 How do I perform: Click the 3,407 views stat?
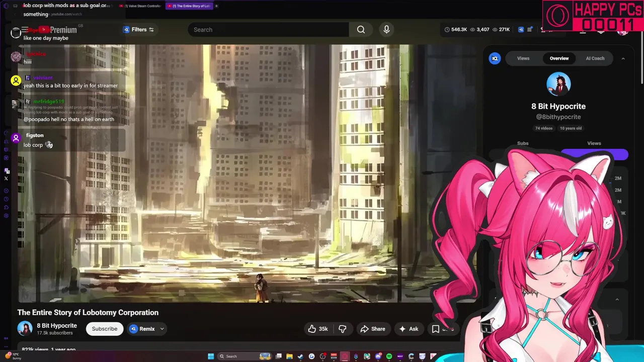(x=479, y=30)
